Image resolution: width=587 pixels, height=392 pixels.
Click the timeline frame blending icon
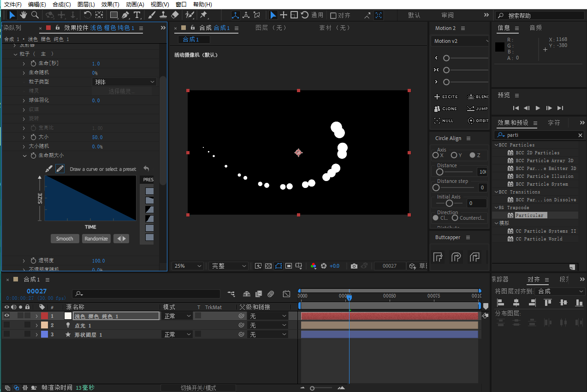point(259,294)
